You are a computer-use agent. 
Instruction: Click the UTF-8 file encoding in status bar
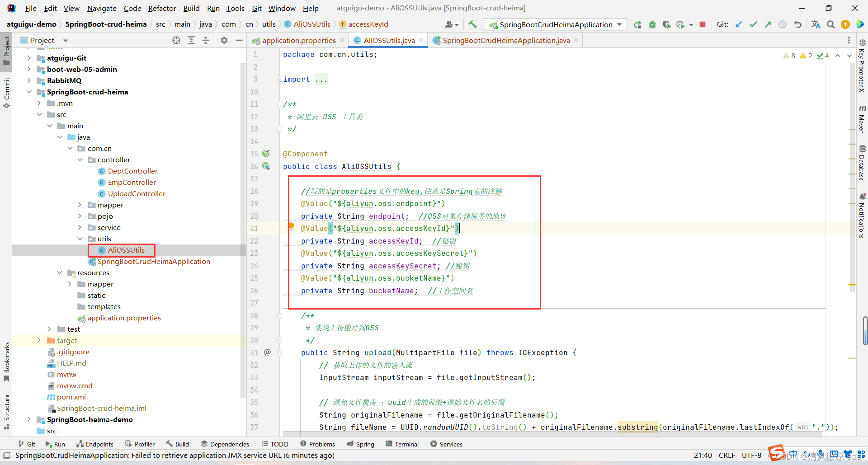point(751,456)
